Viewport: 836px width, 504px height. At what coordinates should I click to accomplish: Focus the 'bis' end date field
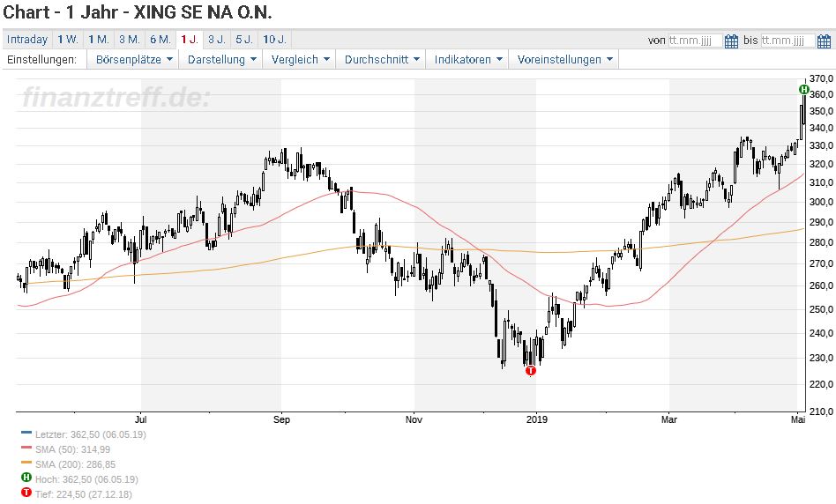787,41
